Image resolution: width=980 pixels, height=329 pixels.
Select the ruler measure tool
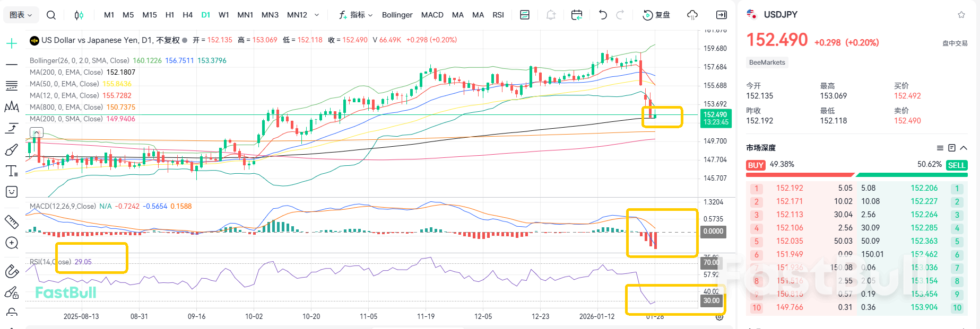click(11, 221)
